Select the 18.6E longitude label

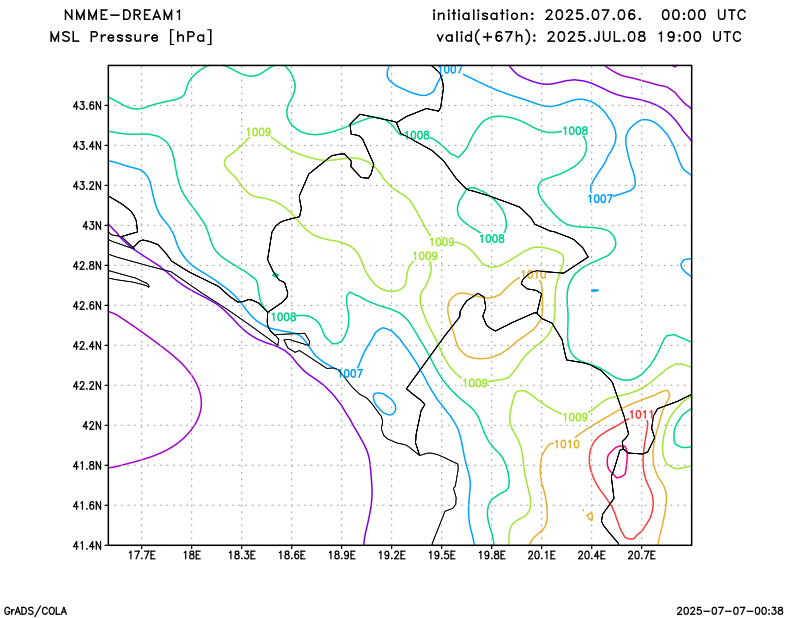[x=291, y=555]
